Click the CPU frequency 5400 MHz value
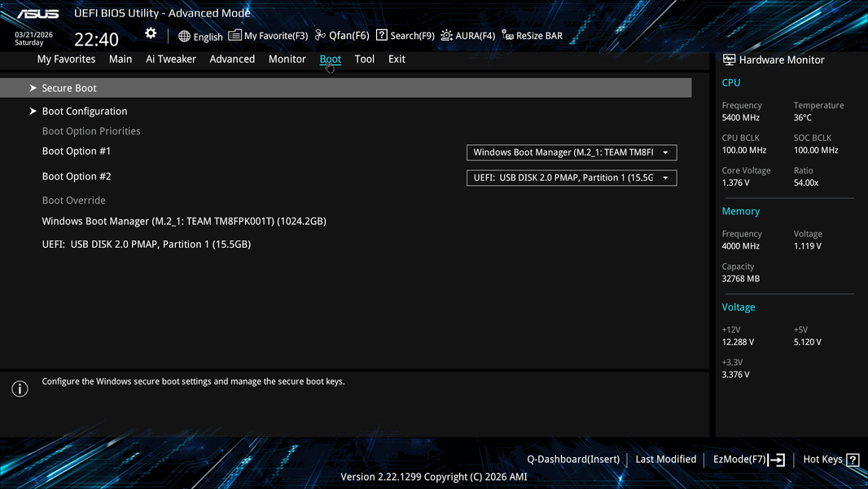This screenshot has width=868, height=489. coord(741,117)
